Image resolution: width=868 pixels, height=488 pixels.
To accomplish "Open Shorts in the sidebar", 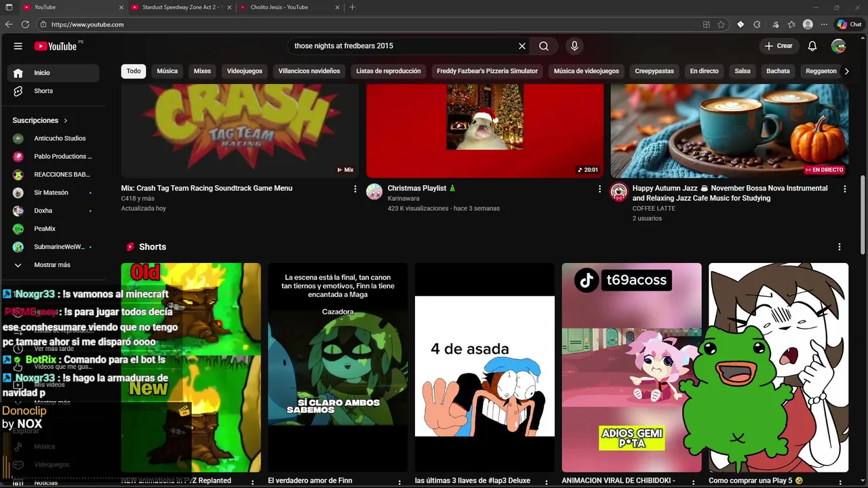I will click(54, 91).
